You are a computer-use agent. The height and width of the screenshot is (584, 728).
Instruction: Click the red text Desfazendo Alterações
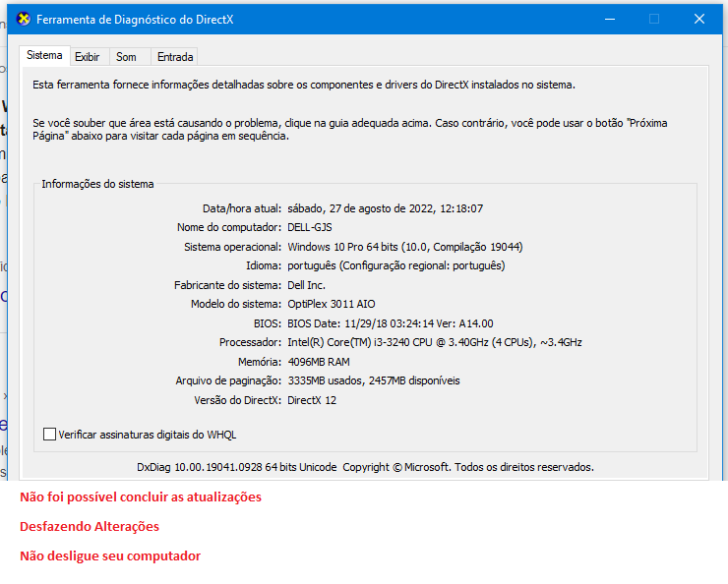tap(90, 526)
